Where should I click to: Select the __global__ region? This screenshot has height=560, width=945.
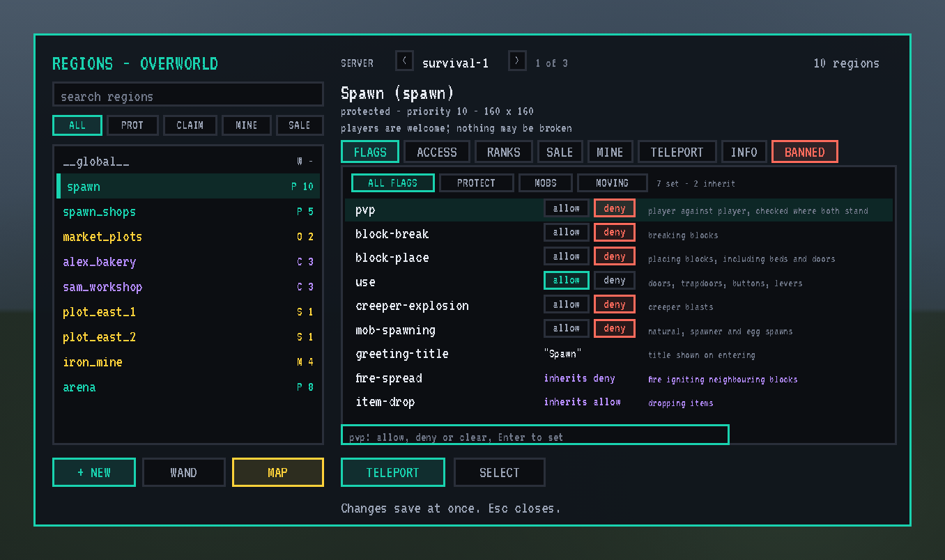188,162
